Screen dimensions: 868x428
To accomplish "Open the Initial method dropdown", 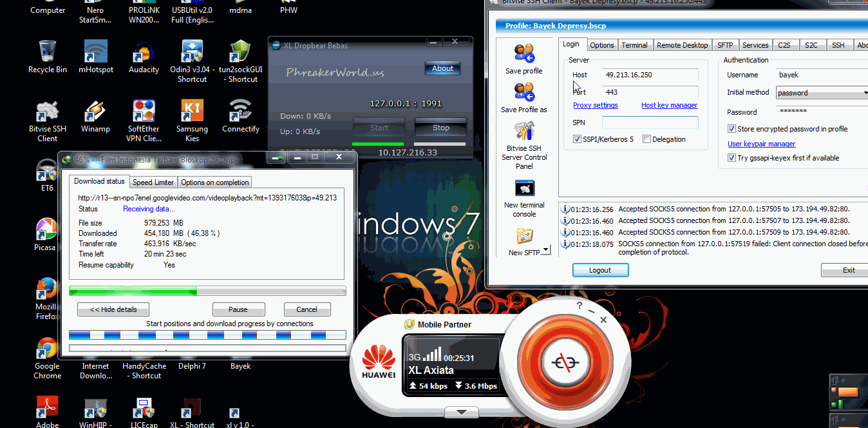I will 822,93.
